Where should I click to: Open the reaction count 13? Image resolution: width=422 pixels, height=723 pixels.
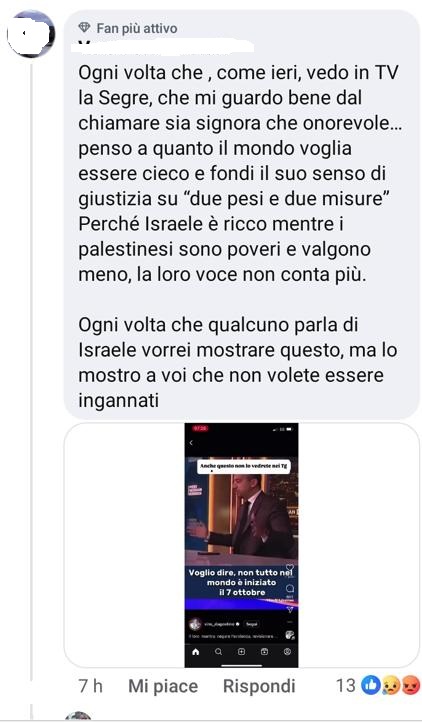point(346,686)
